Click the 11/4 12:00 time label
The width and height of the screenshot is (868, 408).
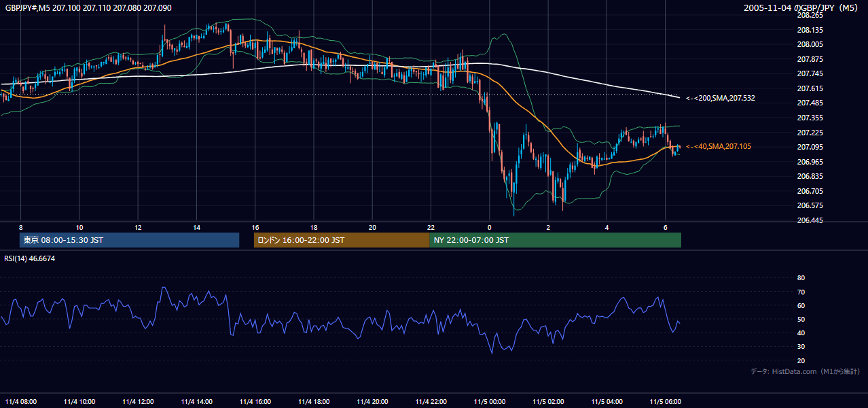point(138,401)
